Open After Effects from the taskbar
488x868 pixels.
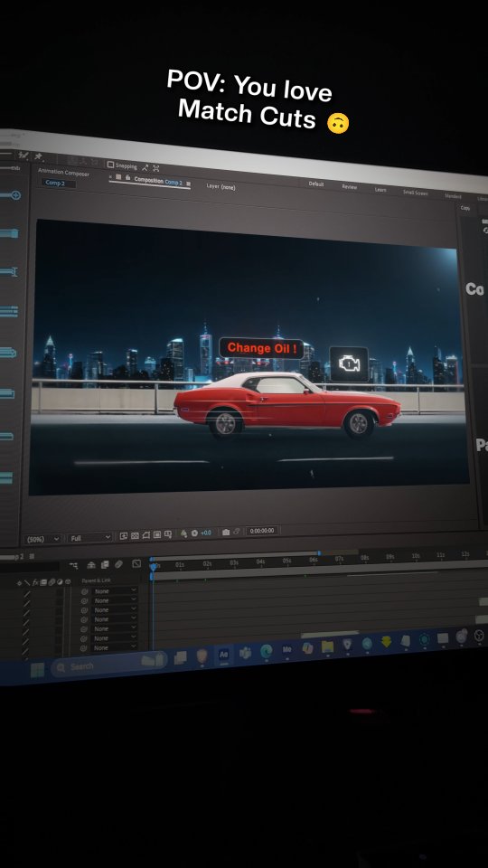pyautogui.click(x=224, y=655)
